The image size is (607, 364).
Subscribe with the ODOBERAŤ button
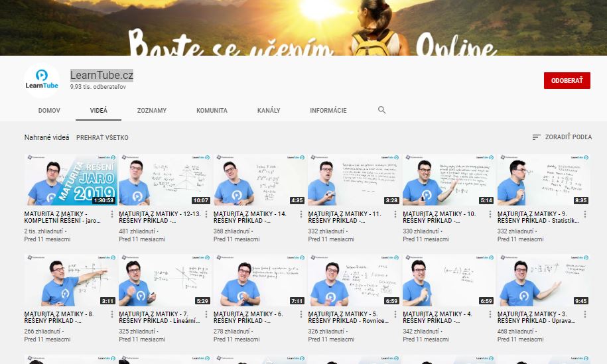point(567,80)
